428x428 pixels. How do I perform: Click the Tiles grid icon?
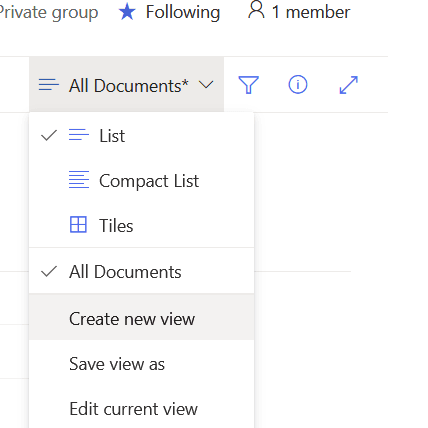coord(78,224)
